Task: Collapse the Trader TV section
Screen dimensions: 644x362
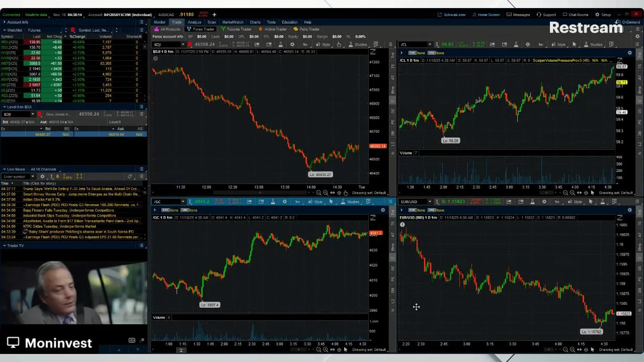Action: tap(4, 246)
